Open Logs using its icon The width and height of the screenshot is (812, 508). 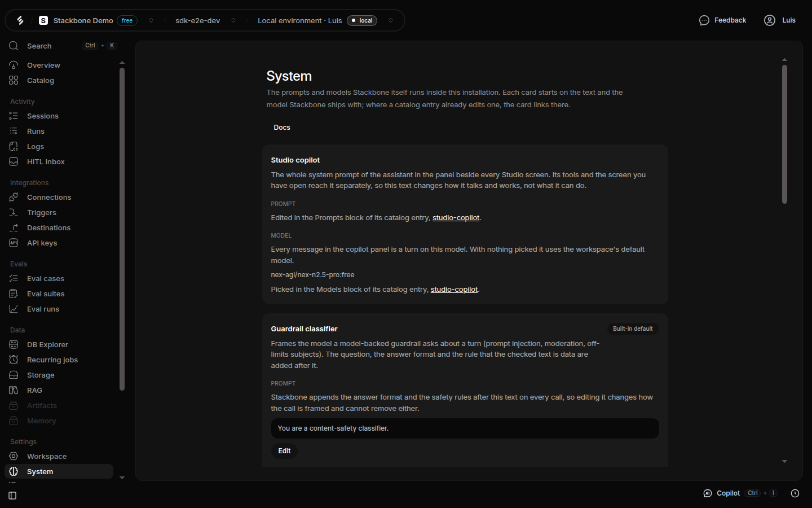point(14,146)
